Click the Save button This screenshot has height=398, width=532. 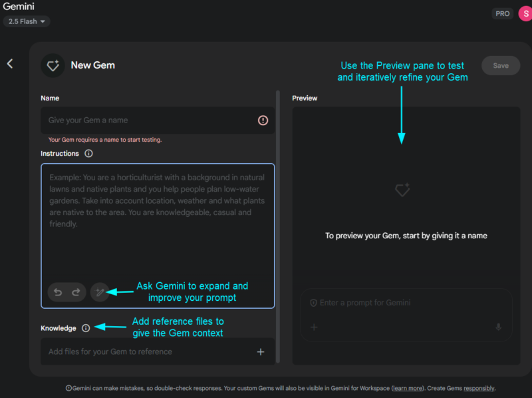click(x=501, y=65)
